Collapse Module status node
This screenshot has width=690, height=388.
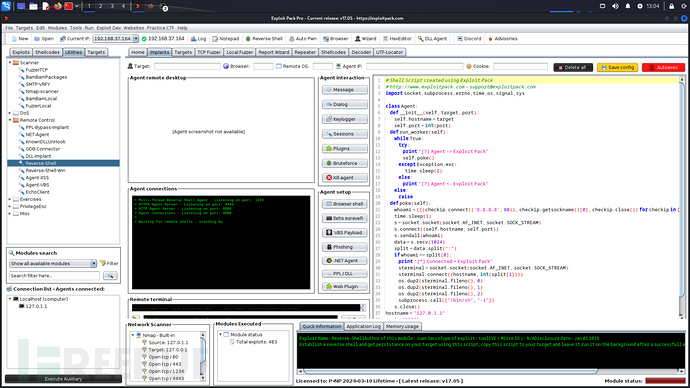point(220,335)
